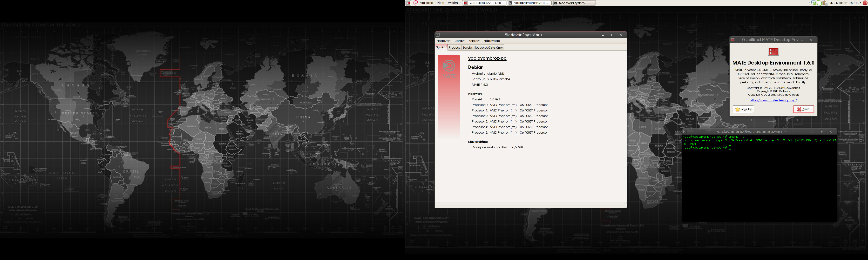This screenshot has width=868, height=260.
Task: Click the 'Procesor 0' row
Action: (509, 105)
